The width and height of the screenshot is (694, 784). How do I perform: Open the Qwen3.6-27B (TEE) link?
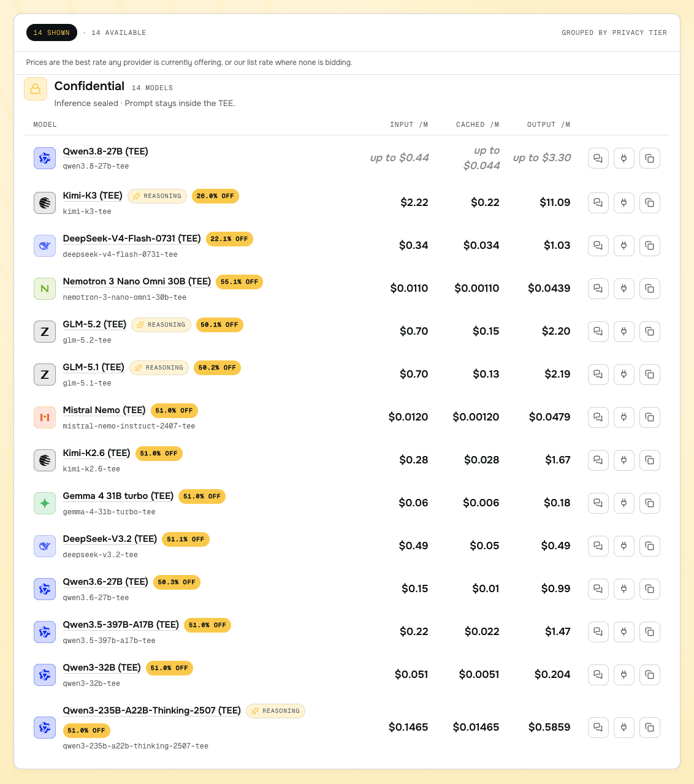pos(105,582)
